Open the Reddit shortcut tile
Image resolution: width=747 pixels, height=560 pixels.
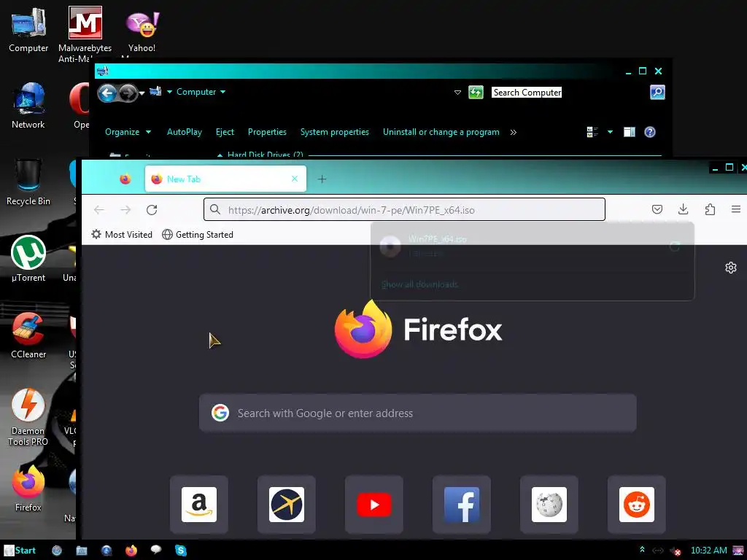click(x=636, y=505)
